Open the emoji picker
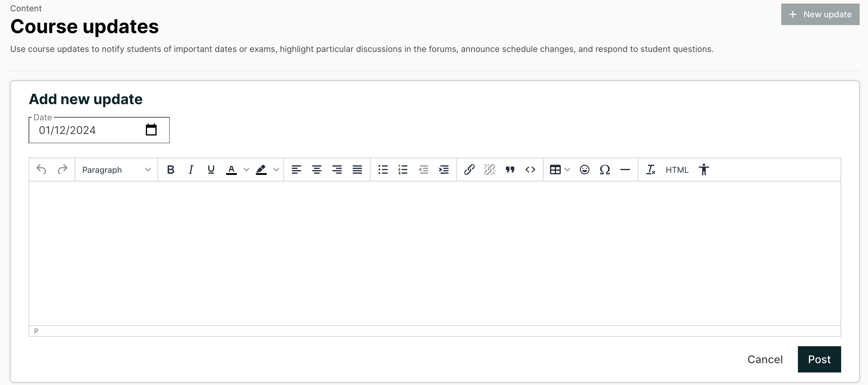The image size is (868, 385). [x=585, y=170]
